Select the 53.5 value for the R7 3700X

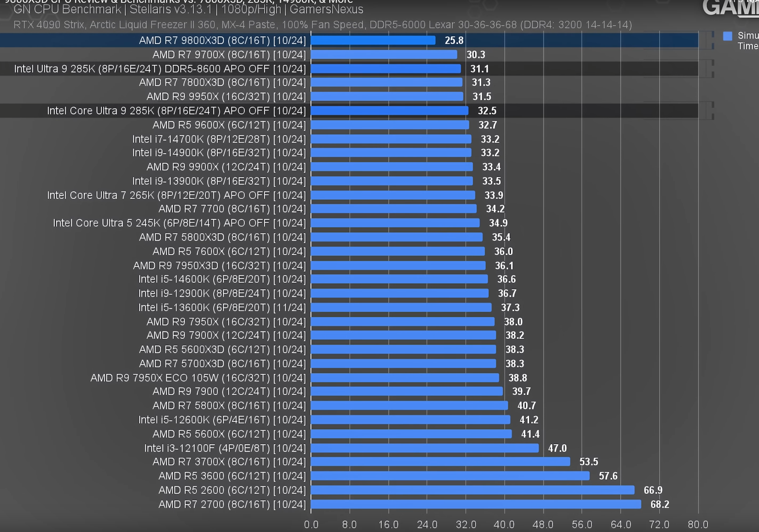(589, 462)
